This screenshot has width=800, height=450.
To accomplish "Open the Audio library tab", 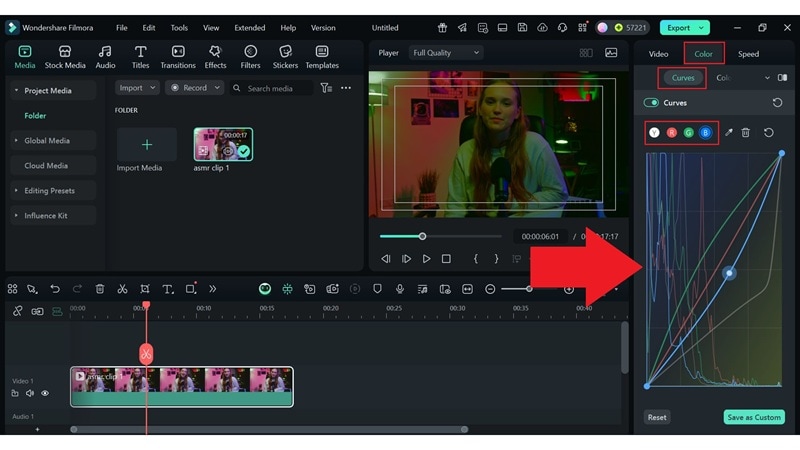I will (x=105, y=57).
